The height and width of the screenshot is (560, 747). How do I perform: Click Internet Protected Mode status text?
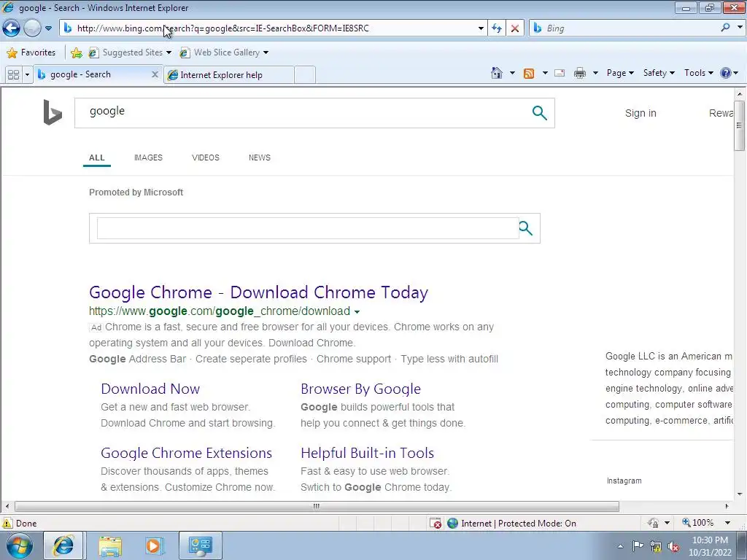click(x=519, y=524)
